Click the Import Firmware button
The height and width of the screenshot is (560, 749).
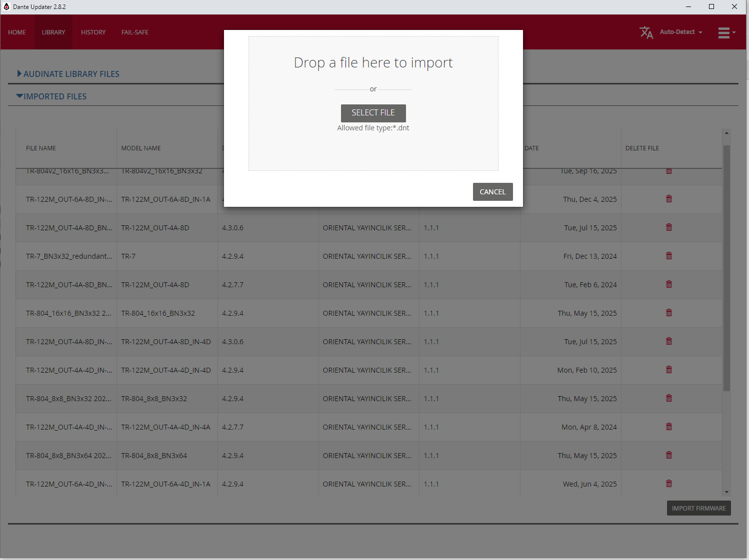pyautogui.click(x=698, y=508)
